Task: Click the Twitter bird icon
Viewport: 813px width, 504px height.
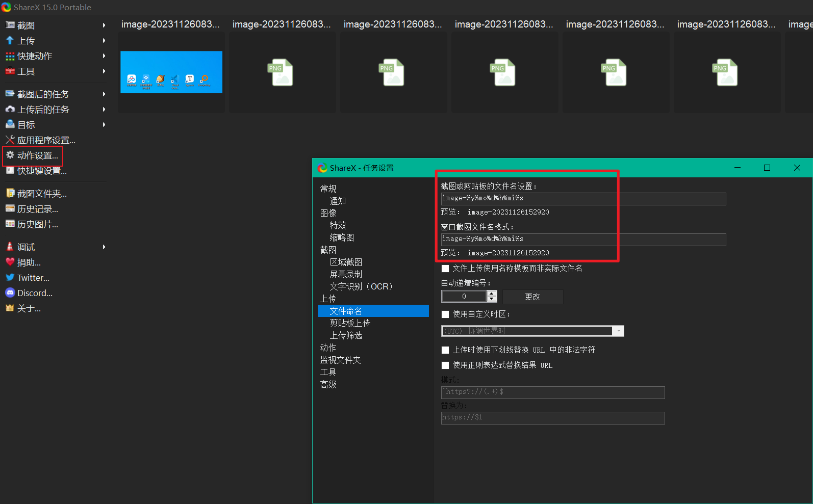Action: (x=10, y=277)
